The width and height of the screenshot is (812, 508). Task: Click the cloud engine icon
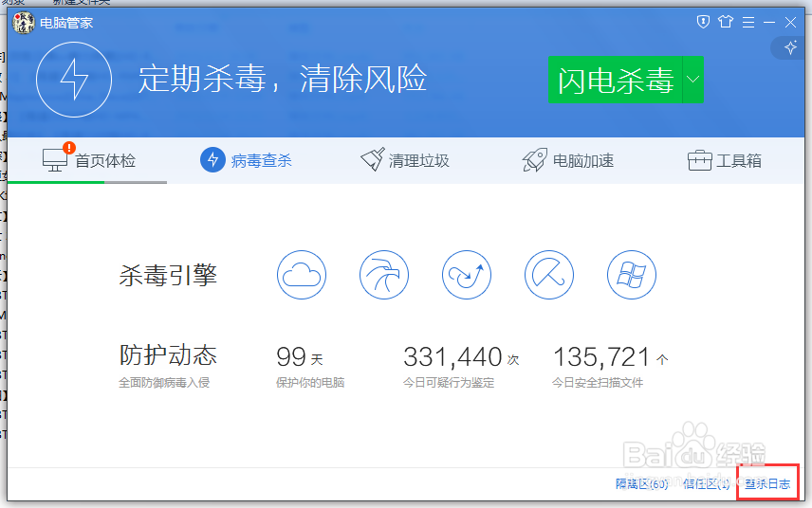[x=302, y=275]
